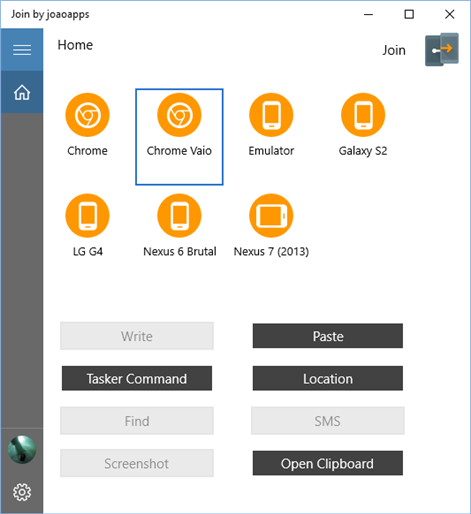Click the Paste button
Image resolution: width=471 pixels, height=514 pixels.
click(x=328, y=336)
